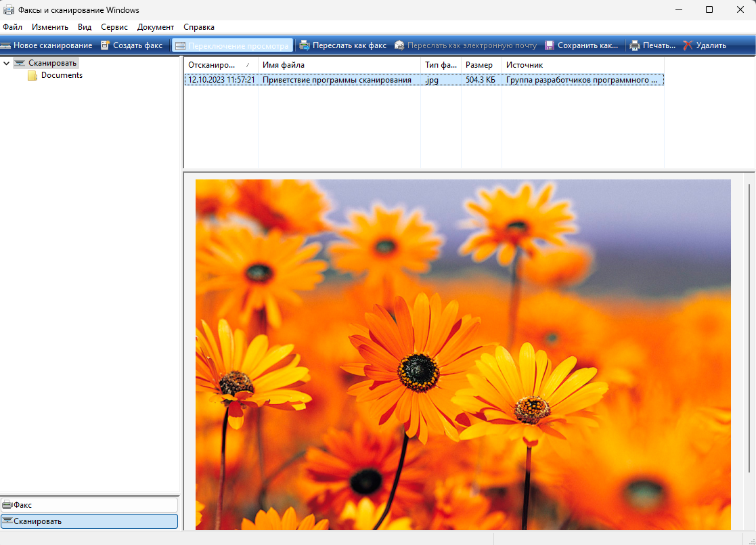
Task: Click the preview pane vertical scrollbar
Action: pyautogui.click(x=749, y=328)
